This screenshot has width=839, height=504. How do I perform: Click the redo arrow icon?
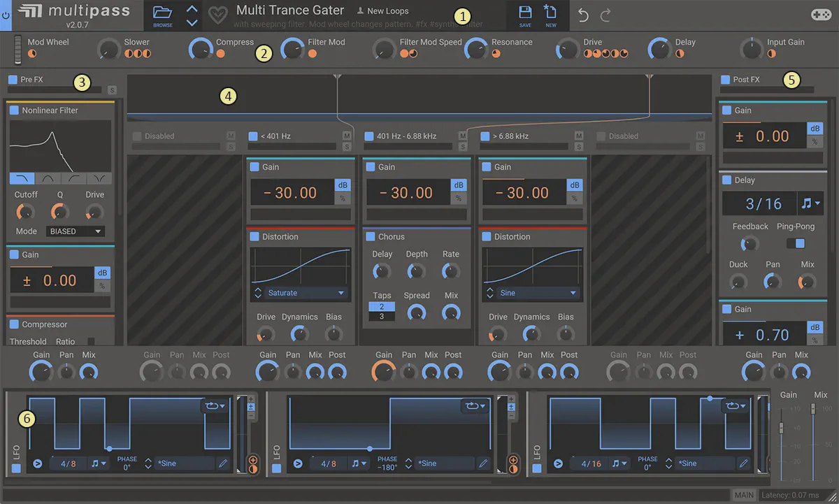605,15
